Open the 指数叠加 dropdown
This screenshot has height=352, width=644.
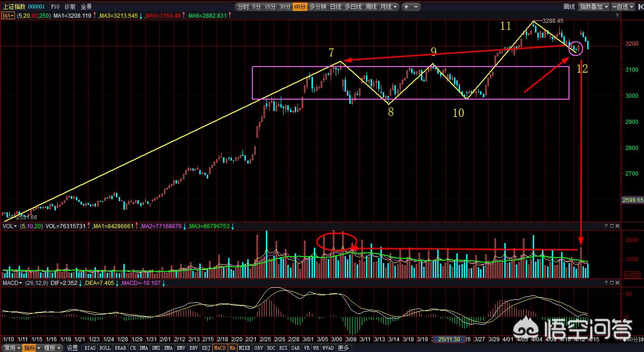pyautogui.click(x=595, y=7)
